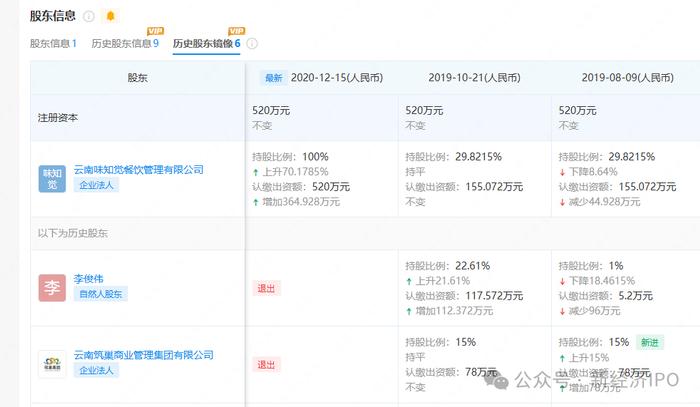Click the 股东信息 section heading

53,16
